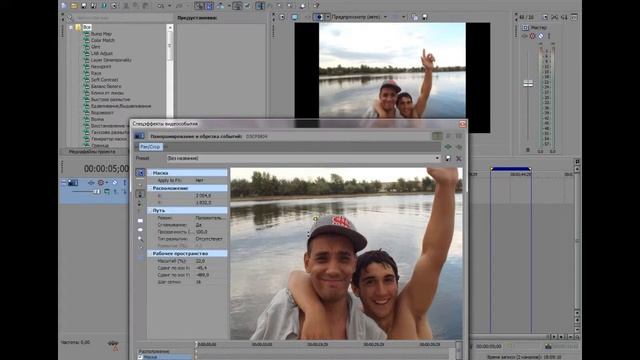Click the Open project folder icon

(74, 5)
